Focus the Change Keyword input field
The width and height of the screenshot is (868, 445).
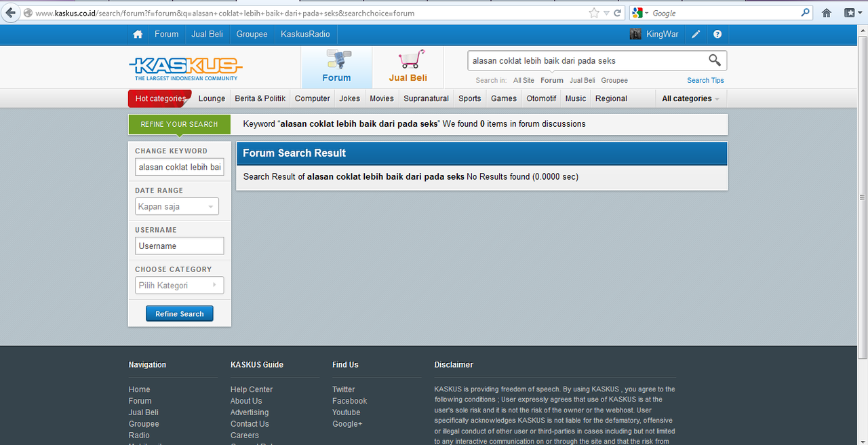[x=179, y=167]
